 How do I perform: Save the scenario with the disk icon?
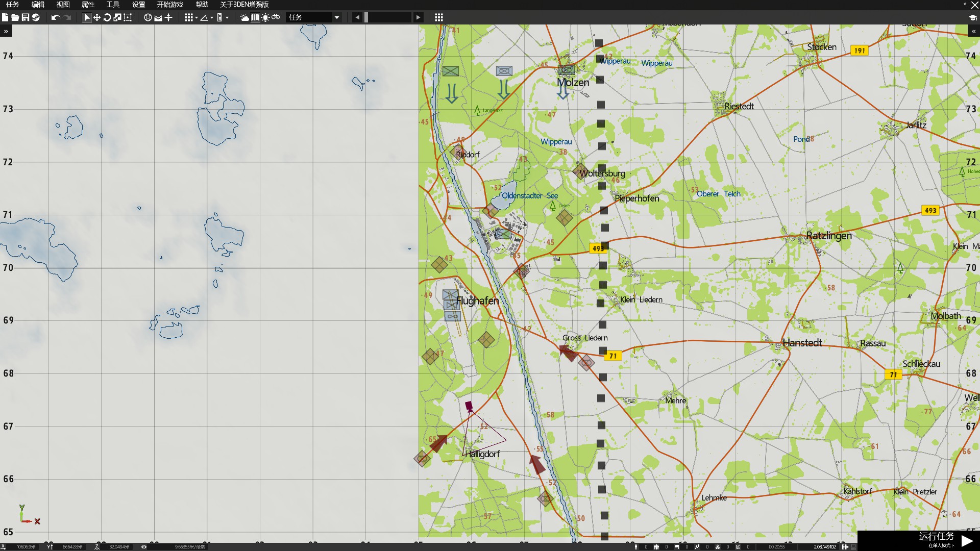point(26,17)
